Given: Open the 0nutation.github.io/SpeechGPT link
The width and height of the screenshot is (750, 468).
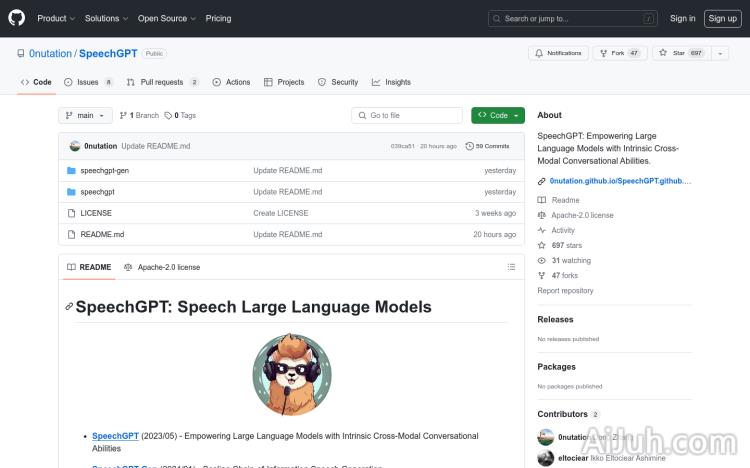Looking at the screenshot, I should (620, 181).
